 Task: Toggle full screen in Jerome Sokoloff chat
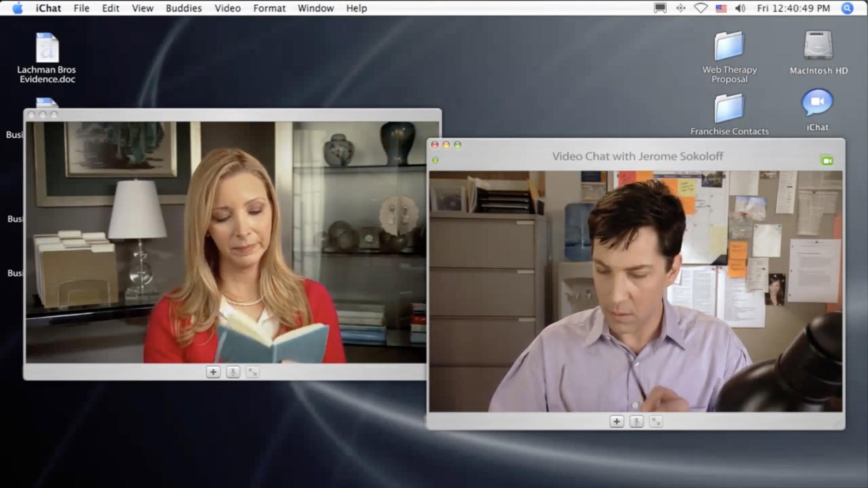point(656,421)
